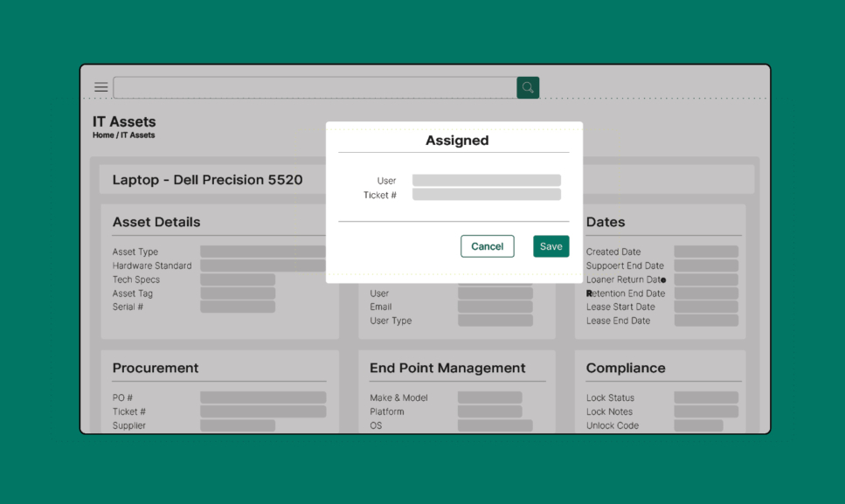Select the Ticket # field in Assigned dialog

(x=486, y=195)
